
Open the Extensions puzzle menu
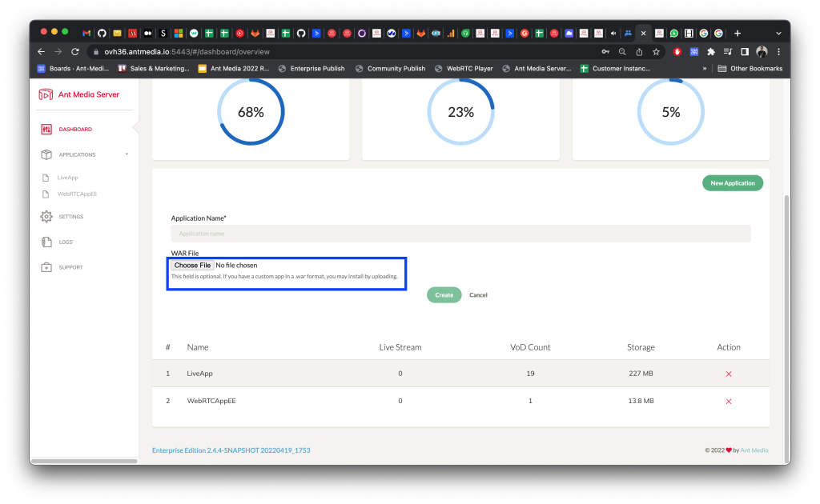pyautogui.click(x=711, y=52)
